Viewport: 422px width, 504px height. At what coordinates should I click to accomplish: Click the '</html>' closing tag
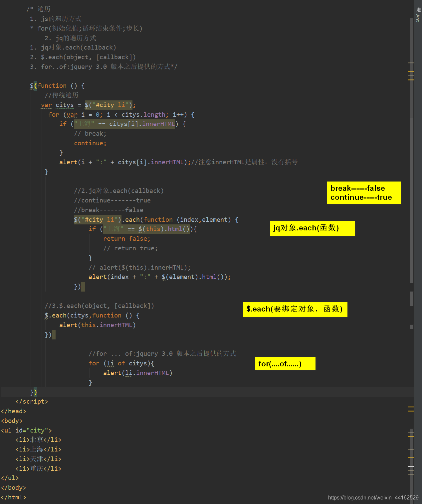pos(14,497)
